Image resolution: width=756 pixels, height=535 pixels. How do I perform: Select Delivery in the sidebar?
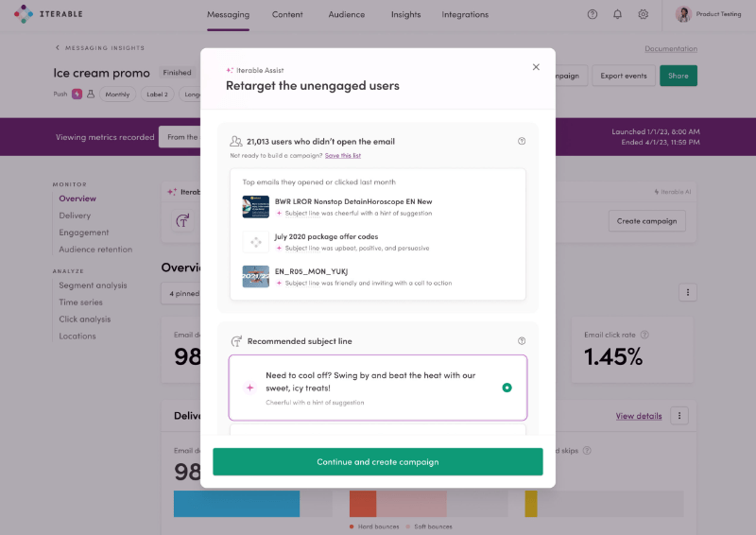point(75,216)
